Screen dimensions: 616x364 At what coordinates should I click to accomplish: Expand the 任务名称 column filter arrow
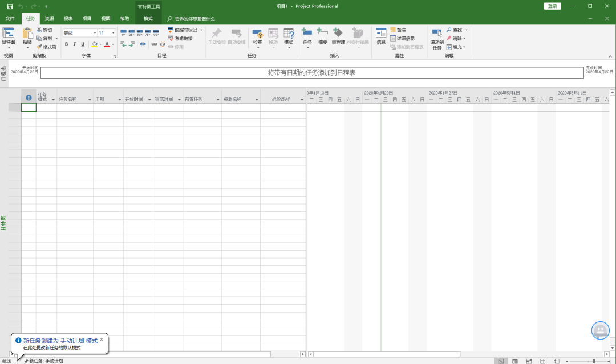[90, 100]
